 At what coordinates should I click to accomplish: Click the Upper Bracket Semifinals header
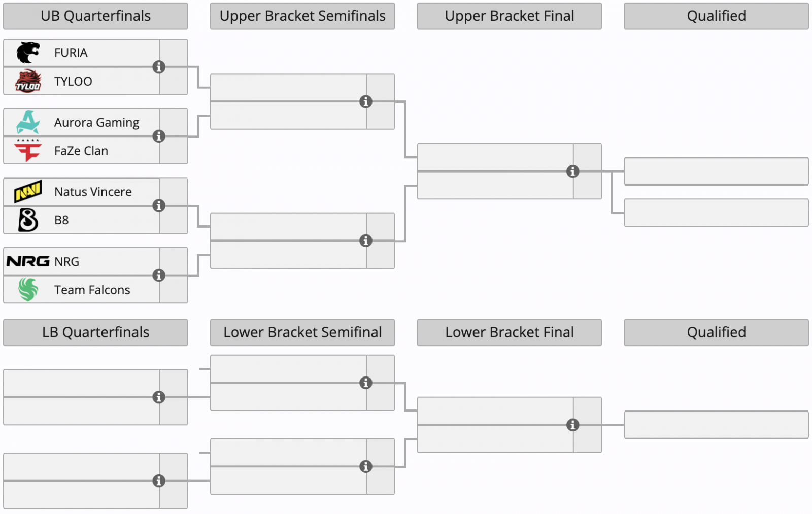tap(302, 16)
